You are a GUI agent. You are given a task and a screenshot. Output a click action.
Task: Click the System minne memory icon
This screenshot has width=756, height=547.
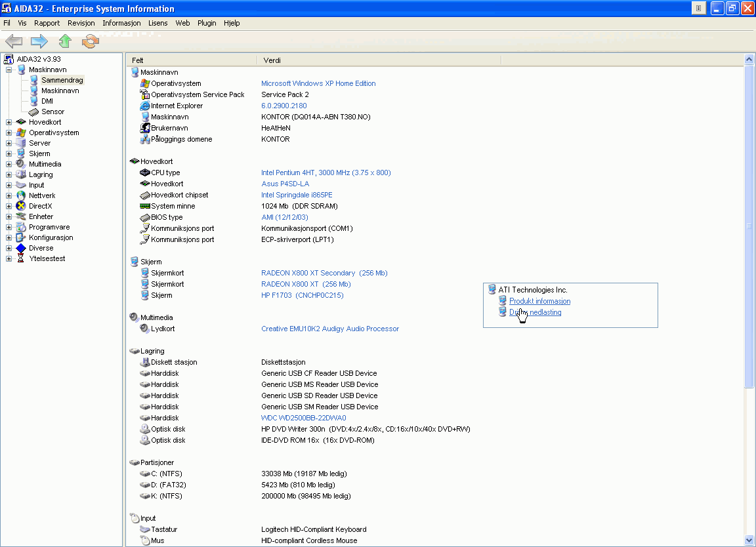coord(144,206)
